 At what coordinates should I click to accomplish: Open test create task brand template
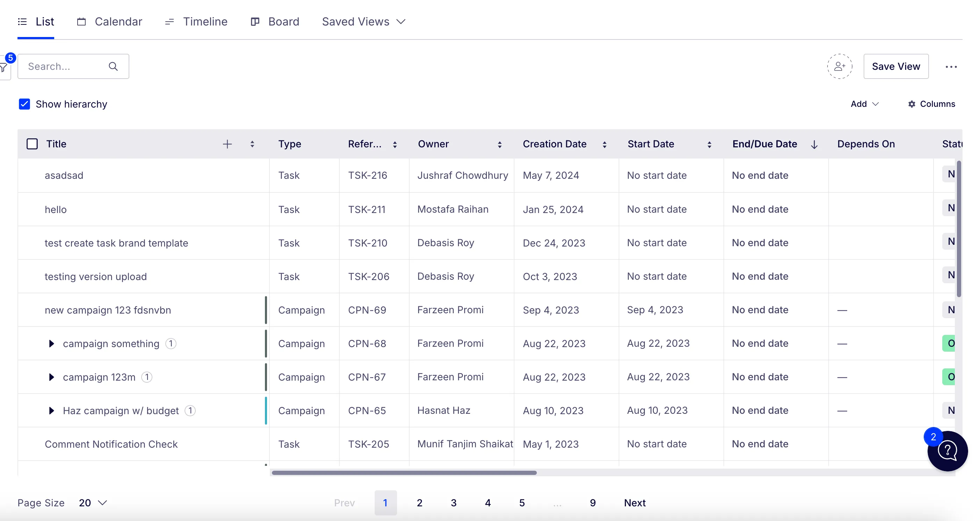click(116, 243)
